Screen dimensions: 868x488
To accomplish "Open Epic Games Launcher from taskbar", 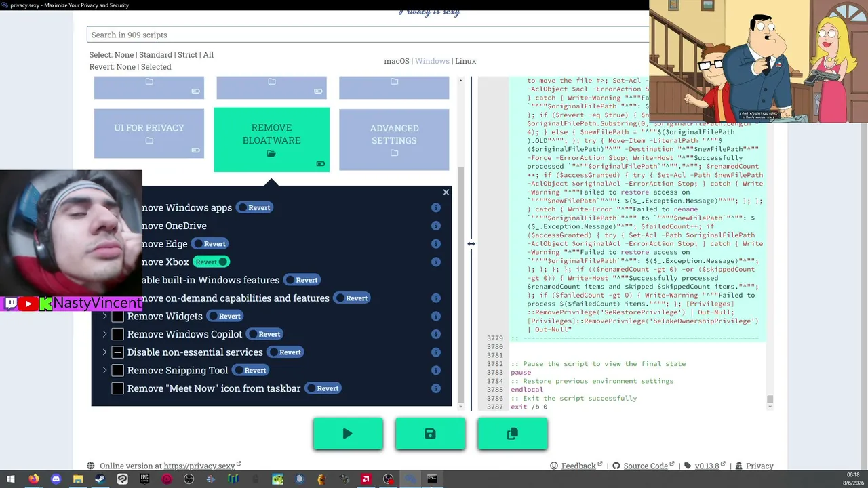I will [144, 479].
